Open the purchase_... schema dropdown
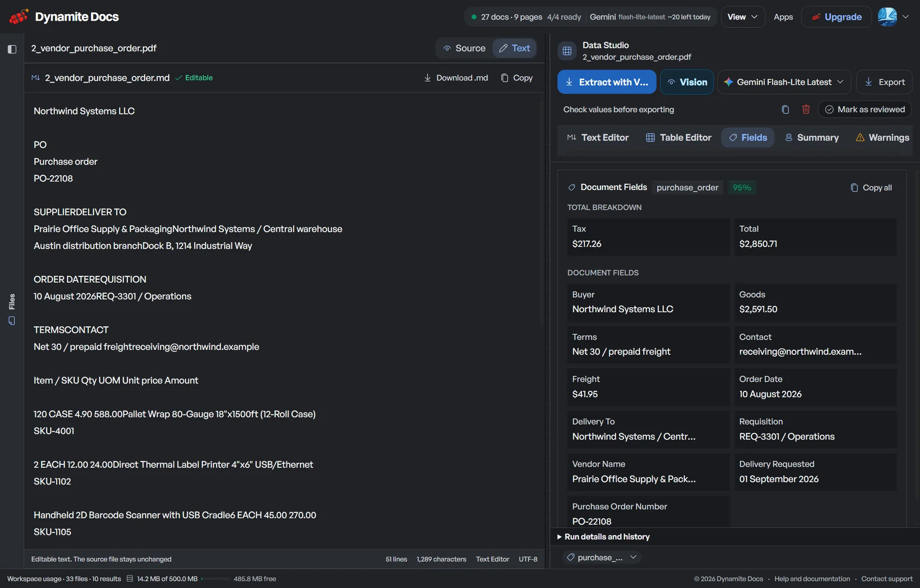Viewport: 920px width, 588px height. [x=602, y=557]
